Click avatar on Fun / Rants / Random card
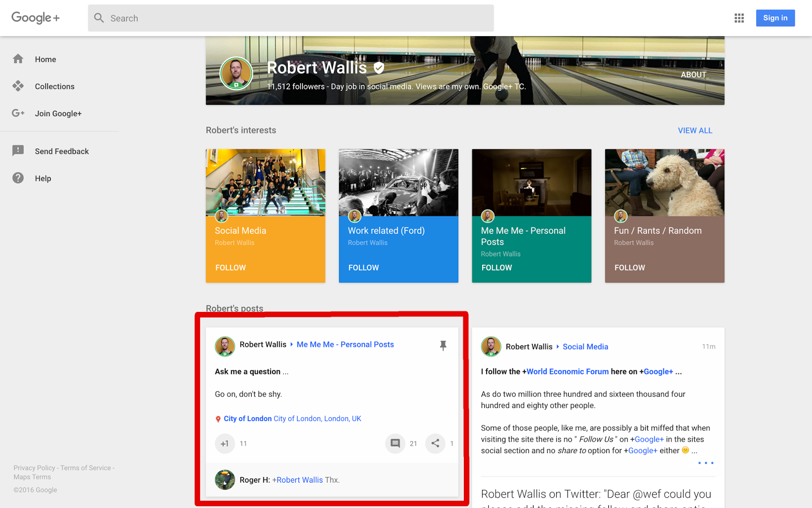812x508 pixels. pyautogui.click(x=621, y=216)
